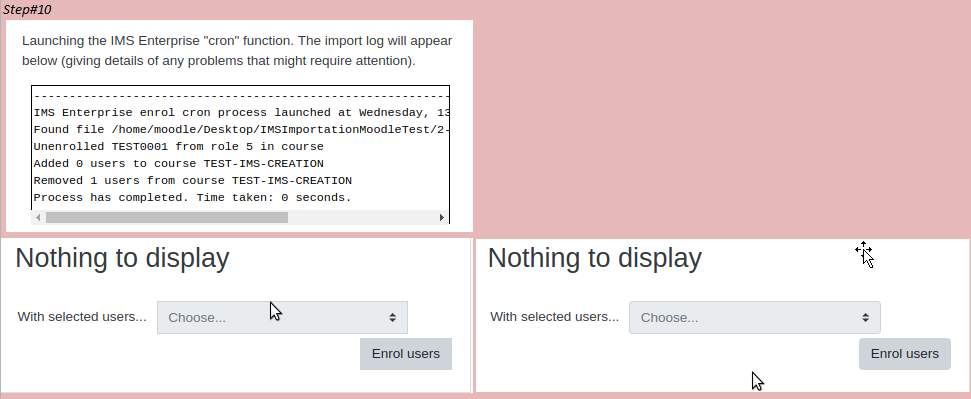This screenshot has height=399, width=971.
Task: Click log line 'IMS Enterprise enrol cron process launched'
Action: (x=241, y=113)
